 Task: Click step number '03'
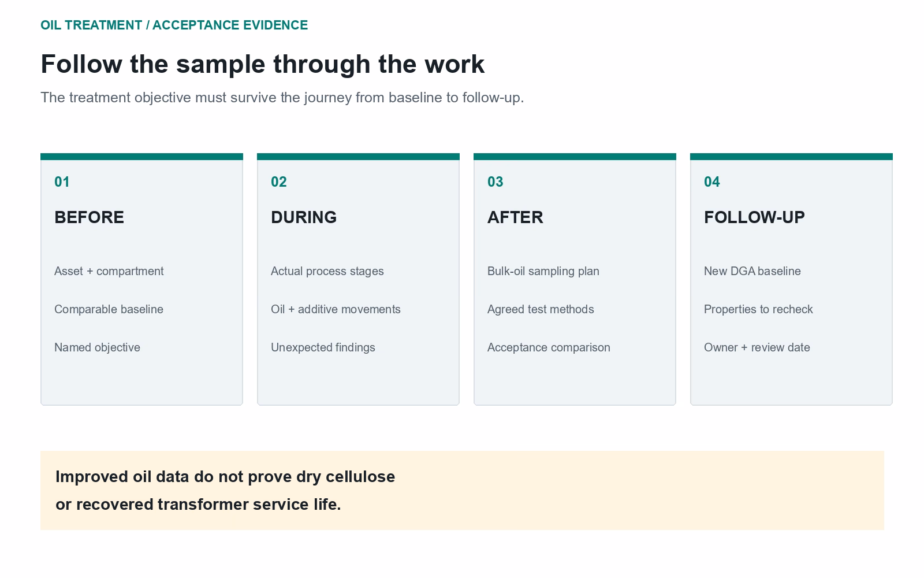495,181
